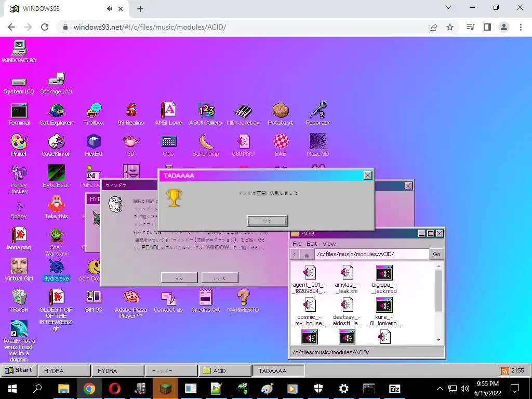The width and height of the screenshot is (532, 399).
Task: Launch the CodeMirror icon
Action: (56, 141)
